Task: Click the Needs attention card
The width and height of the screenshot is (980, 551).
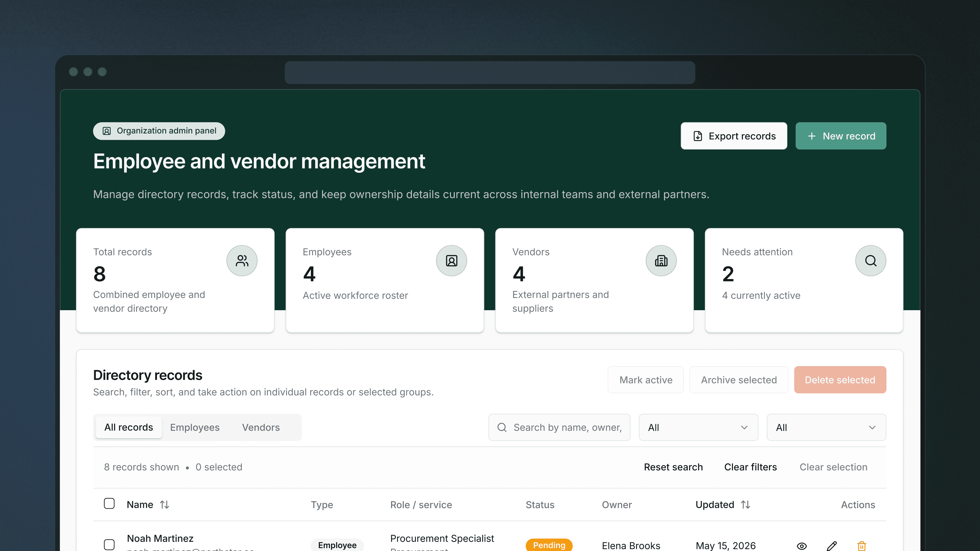Action: [x=804, y=280]
